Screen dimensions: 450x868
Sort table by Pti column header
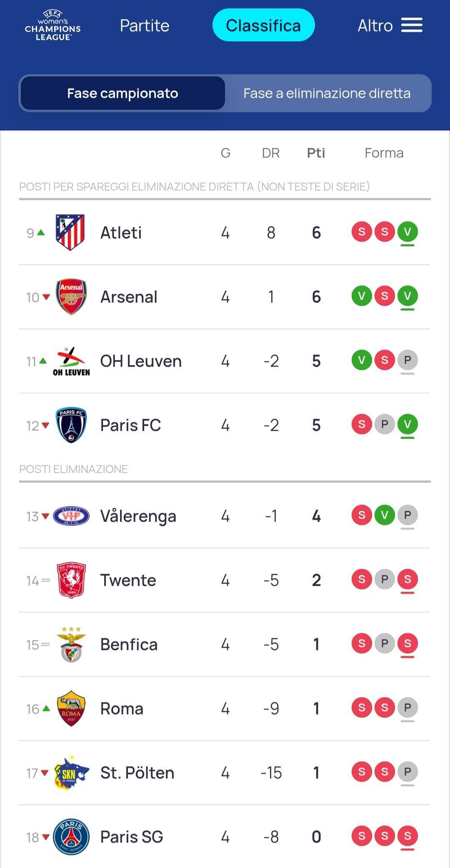316,153
